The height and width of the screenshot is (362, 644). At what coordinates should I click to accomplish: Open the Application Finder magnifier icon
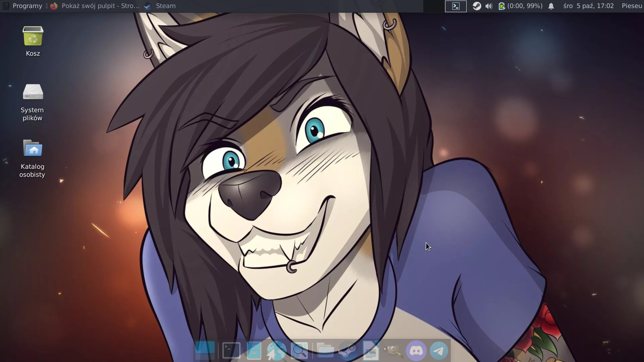[299, 351]
